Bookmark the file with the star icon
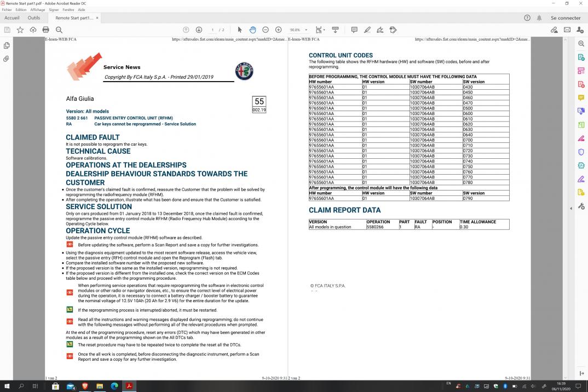 click(x=20, y=30)
